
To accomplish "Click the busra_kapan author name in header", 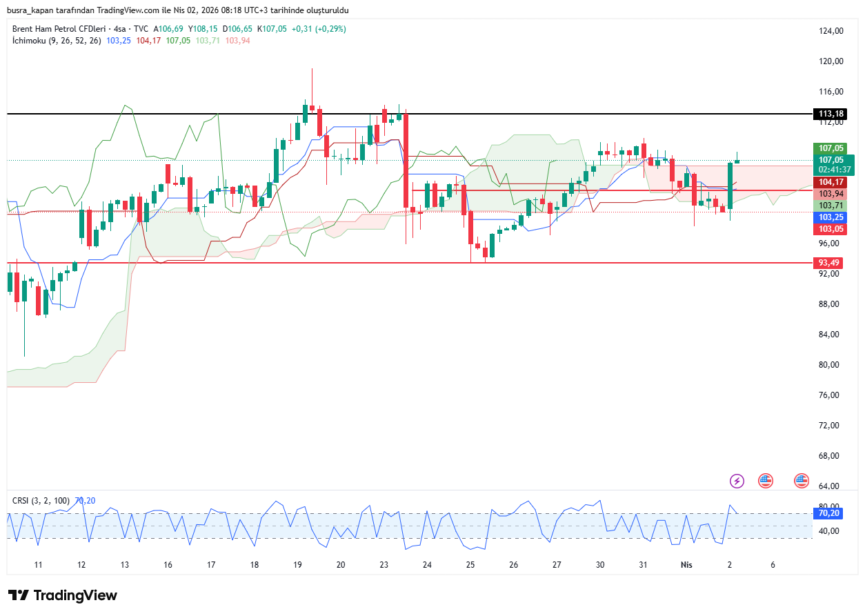I will pos(31,10).
